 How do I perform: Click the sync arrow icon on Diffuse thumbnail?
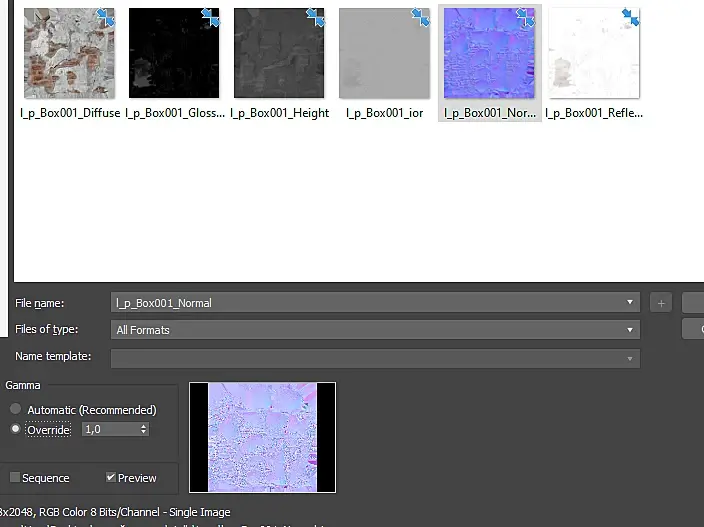tap(106, 18)
